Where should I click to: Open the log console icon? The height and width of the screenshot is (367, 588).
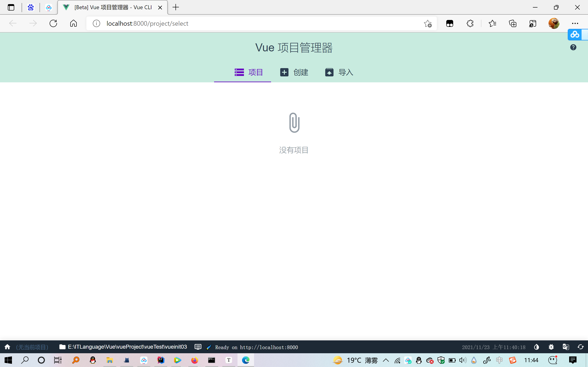[x=198, y=347]
